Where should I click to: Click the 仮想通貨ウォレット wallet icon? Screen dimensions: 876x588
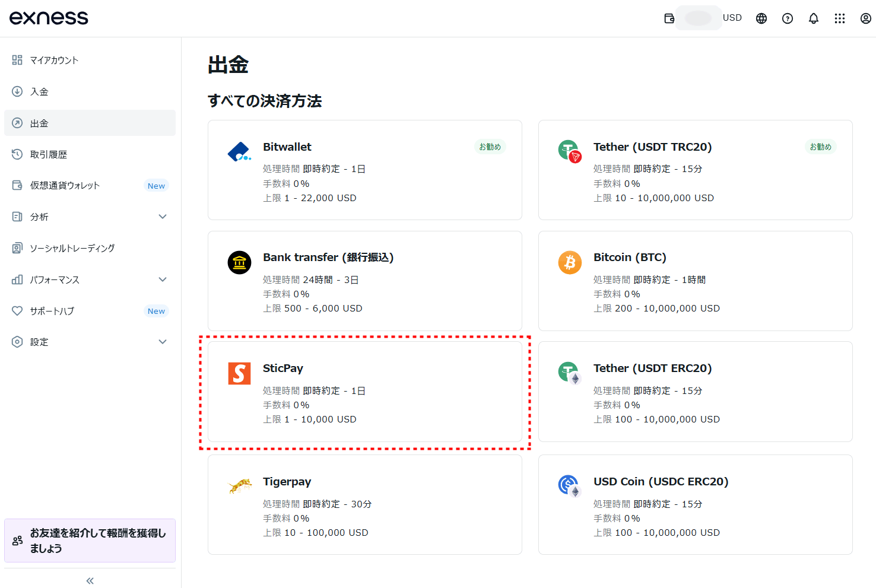[17, 185]
